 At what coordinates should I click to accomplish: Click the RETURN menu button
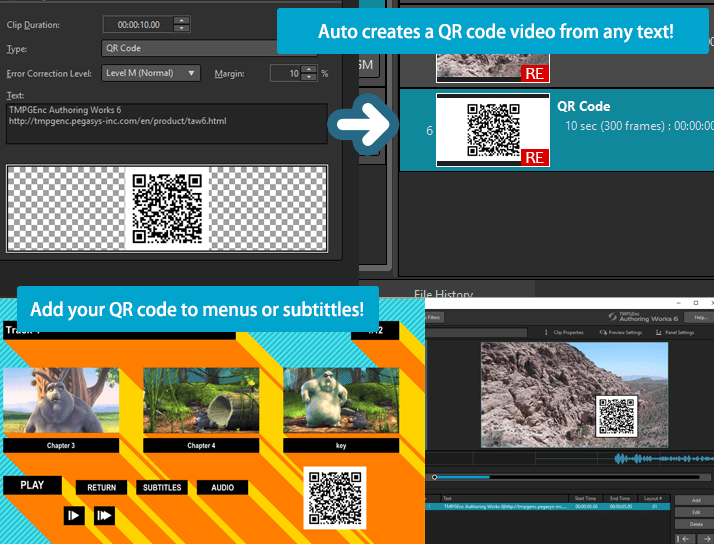click(102, 488)
